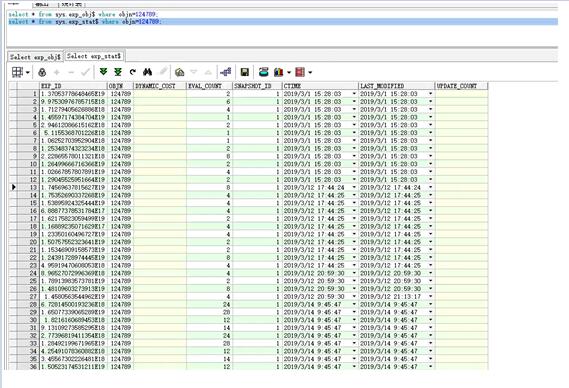Toggle the edit data lock icon

click(x=42, y=72)
